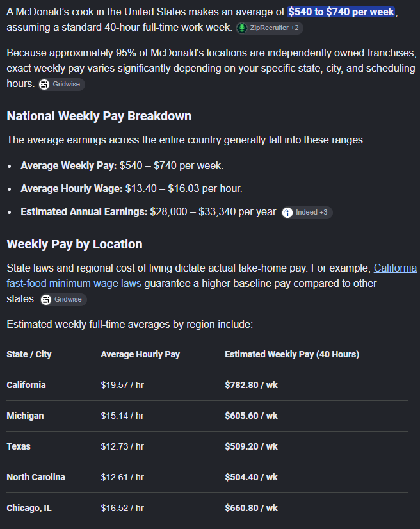
Task: Click the ZipRecruiter source icon
Action: (242, 28)
